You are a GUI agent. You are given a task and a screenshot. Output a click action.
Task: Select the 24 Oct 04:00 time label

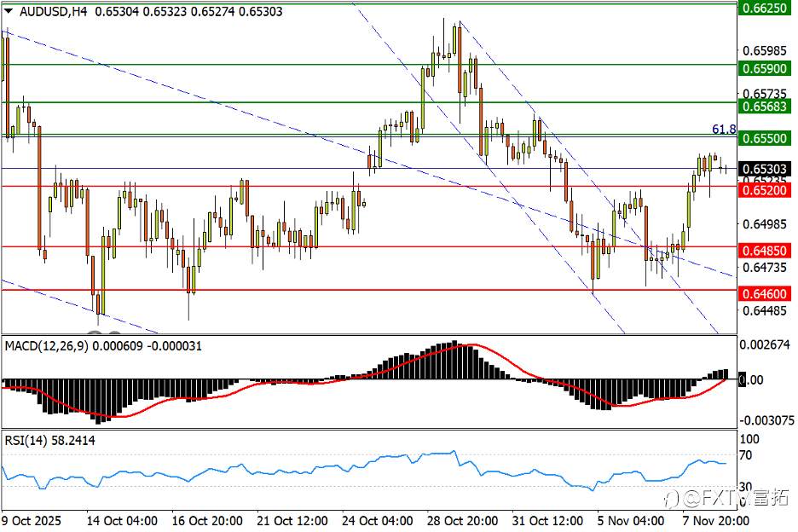(x=377, y=521)
